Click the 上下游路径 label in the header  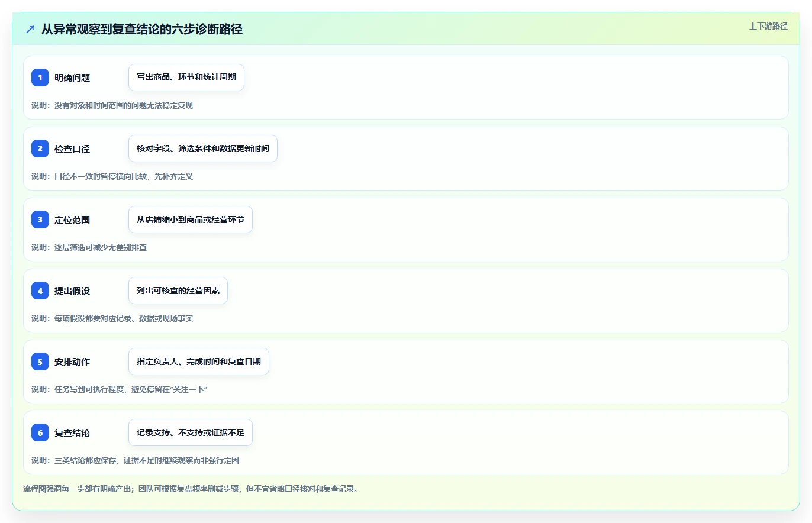click(768, 26)
